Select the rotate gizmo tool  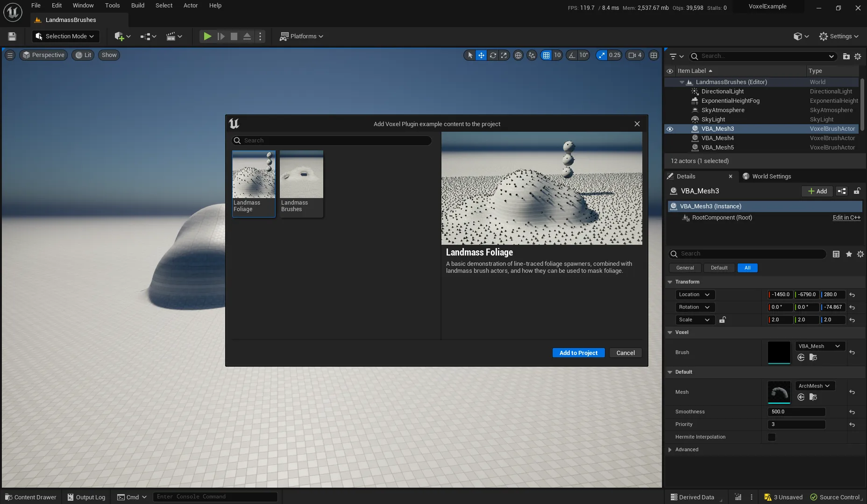(493, 55)
